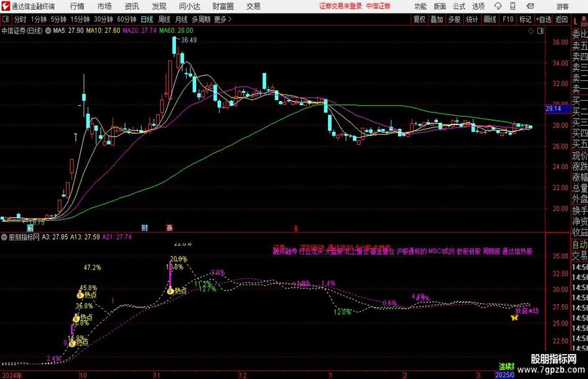Image resolution: width=588 pixels, height=379 pixels.
Task: Click 证券交易未登录 login link
Action: tap(340, 6)
